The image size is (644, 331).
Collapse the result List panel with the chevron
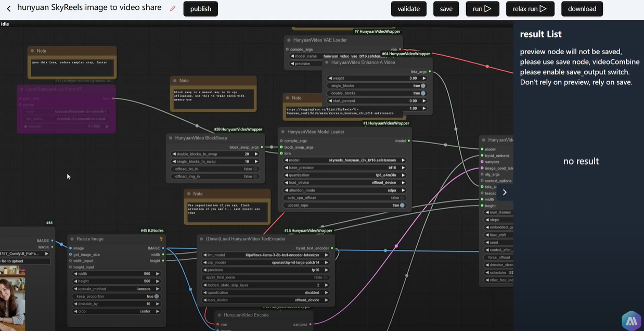pos(504,193)
